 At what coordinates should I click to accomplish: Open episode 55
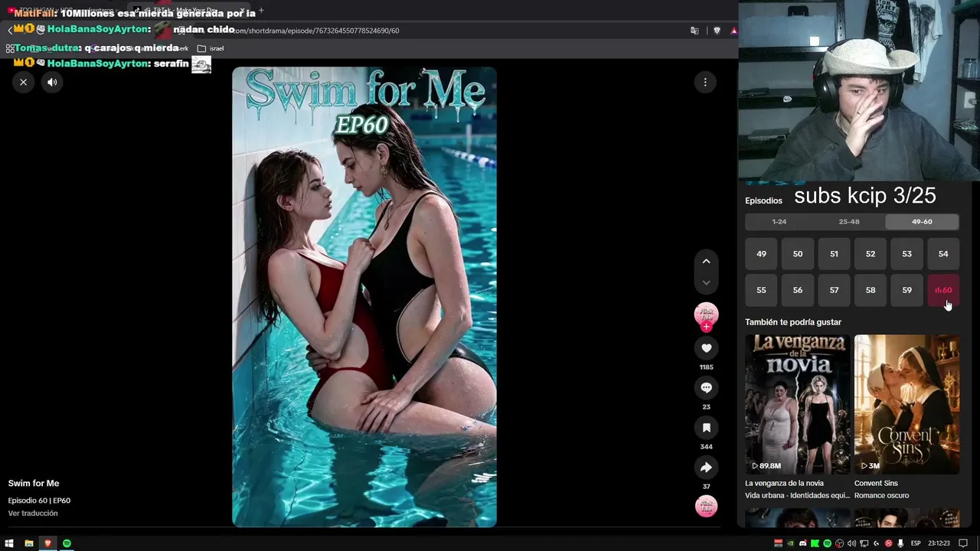coord(761,290)
